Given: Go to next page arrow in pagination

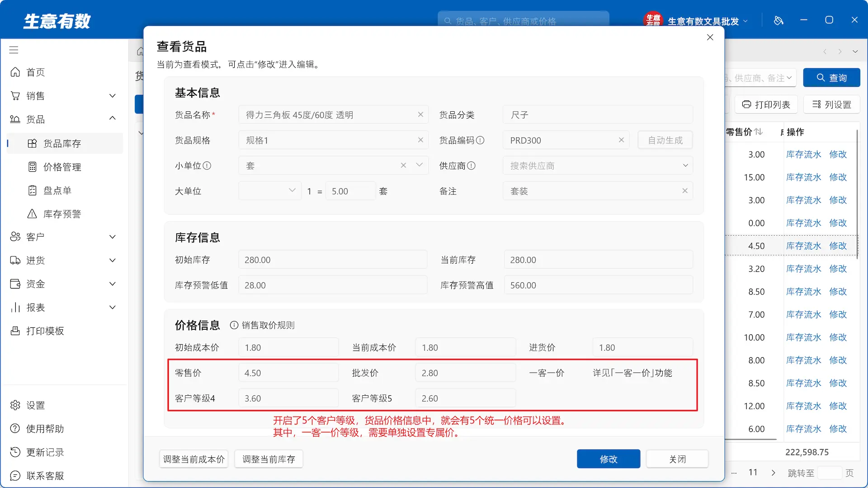Looking at the screenshot, I should [773, 473].
